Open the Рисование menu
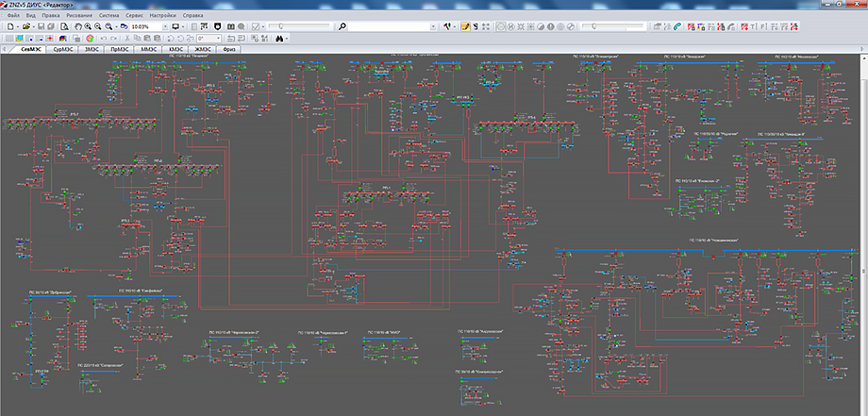 point(81,15)
